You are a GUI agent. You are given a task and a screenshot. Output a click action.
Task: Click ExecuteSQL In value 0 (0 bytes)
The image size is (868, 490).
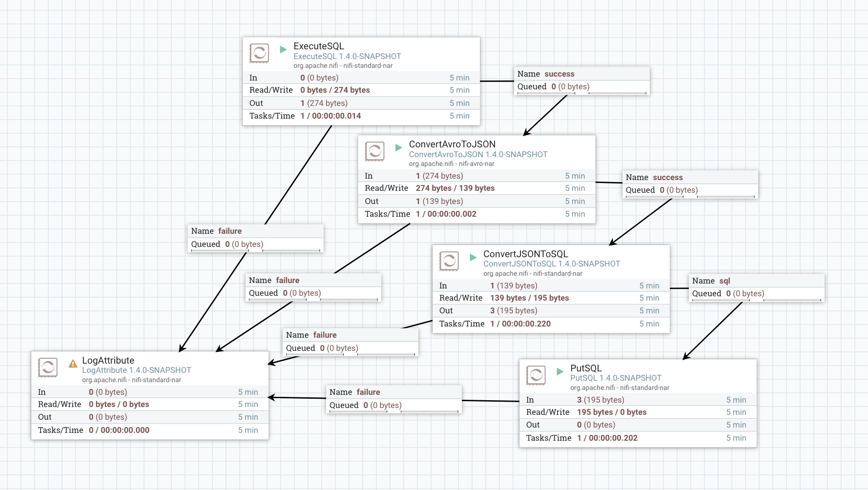[319, 78]
